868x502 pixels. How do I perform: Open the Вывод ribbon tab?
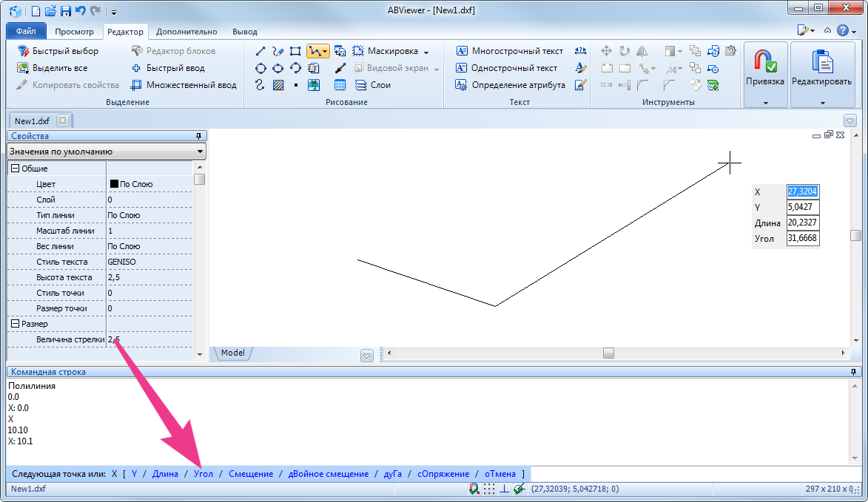[245, 32]
